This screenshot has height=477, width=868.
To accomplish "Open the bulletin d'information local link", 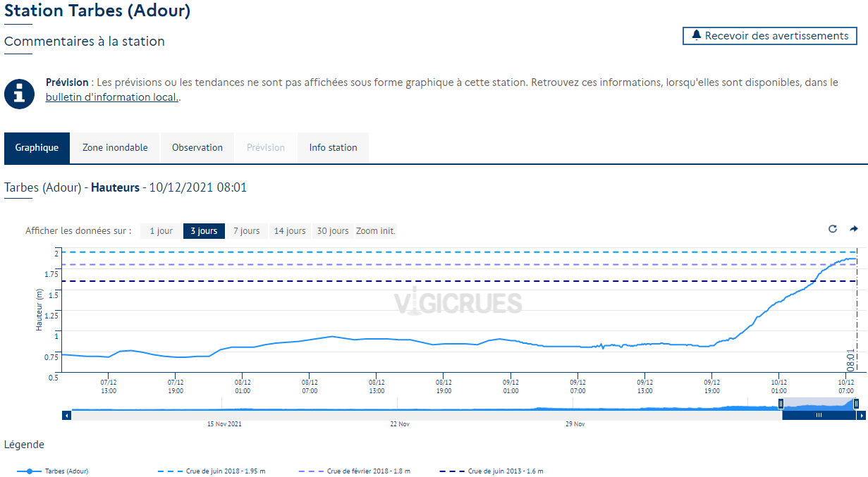I will coord(112,97).
